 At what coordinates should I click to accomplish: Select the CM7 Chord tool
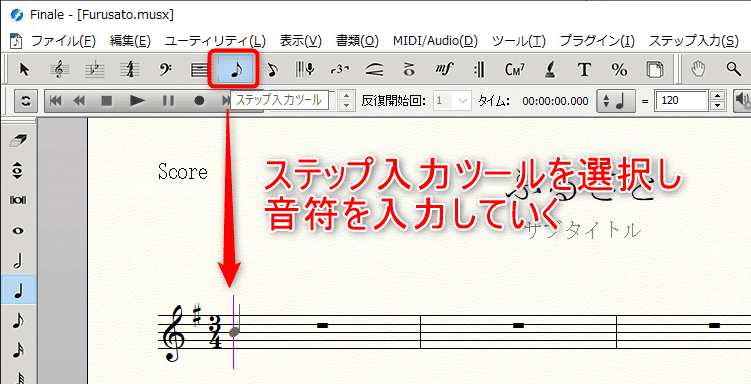tap(514, 70)
